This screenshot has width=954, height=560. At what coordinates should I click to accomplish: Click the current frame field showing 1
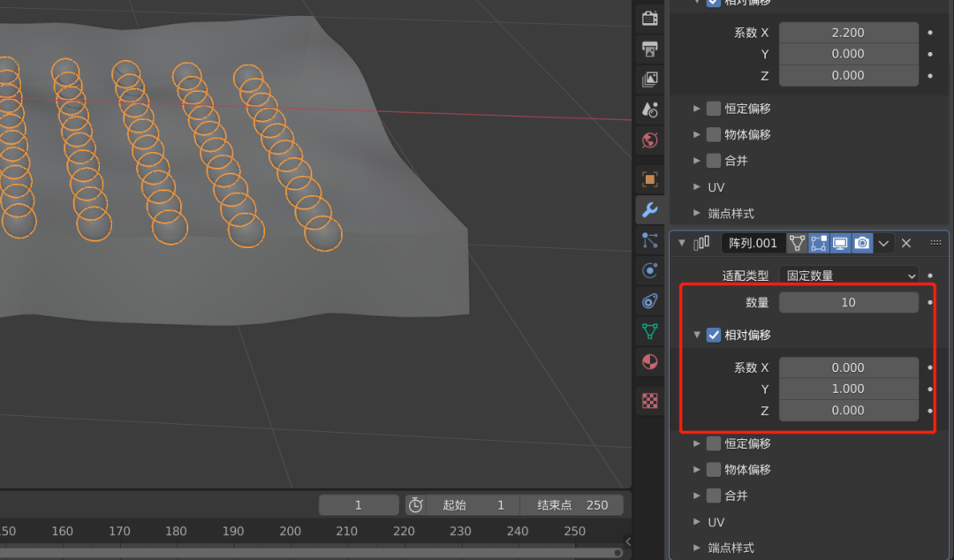click(359, 505)
